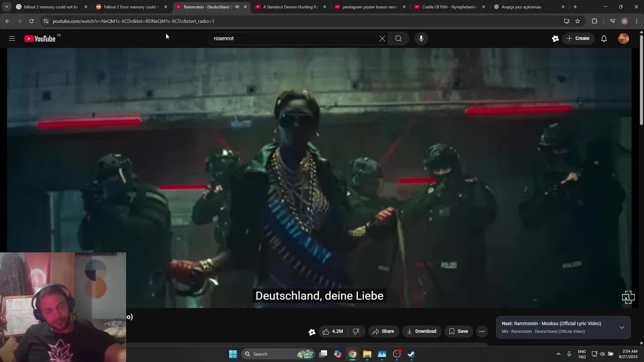Go back to the previous page
Image resolution: width=644 pixels, height=362 pixels.
7,21
